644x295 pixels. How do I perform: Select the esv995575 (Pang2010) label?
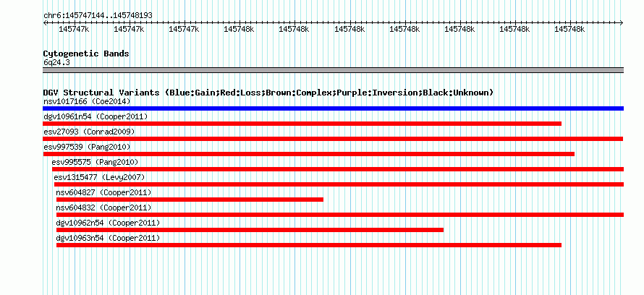click(x=96, y=162)
